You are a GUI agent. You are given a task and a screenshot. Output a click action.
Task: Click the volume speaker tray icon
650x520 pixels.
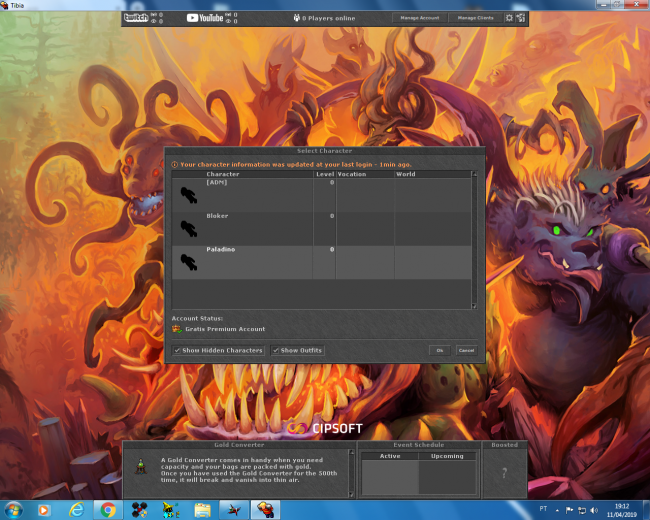594,510
